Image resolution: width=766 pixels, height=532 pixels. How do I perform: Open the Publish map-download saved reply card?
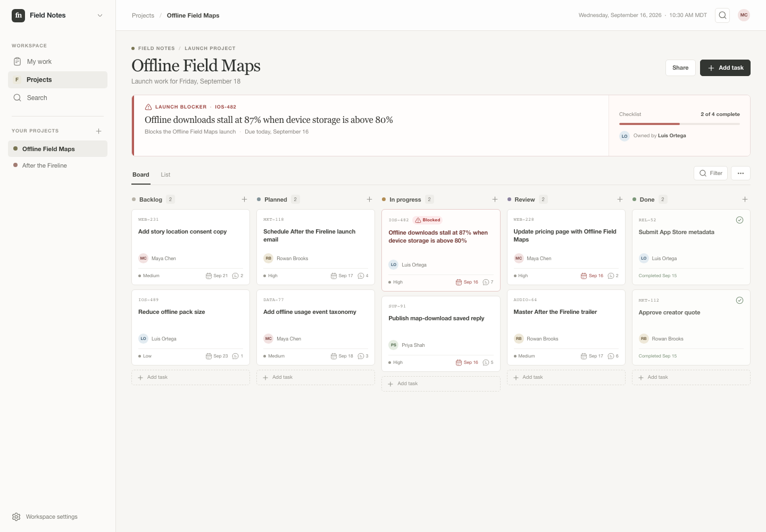point(440,334)
